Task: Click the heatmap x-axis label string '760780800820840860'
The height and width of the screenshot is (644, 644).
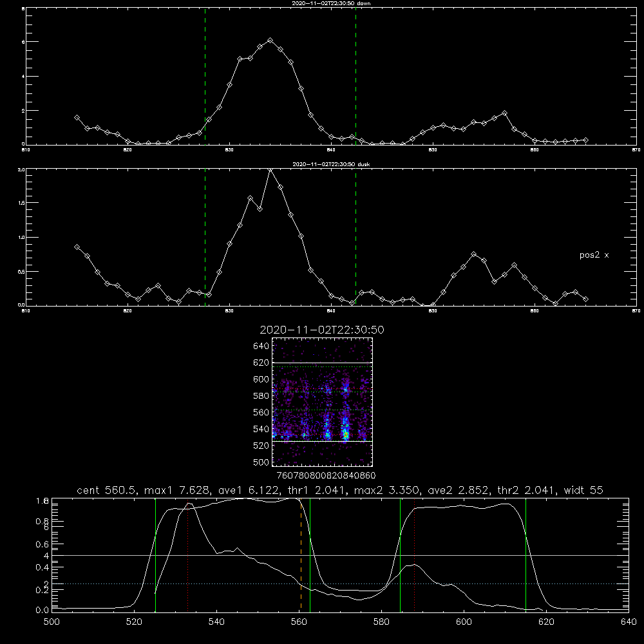Action: point(326,475)
